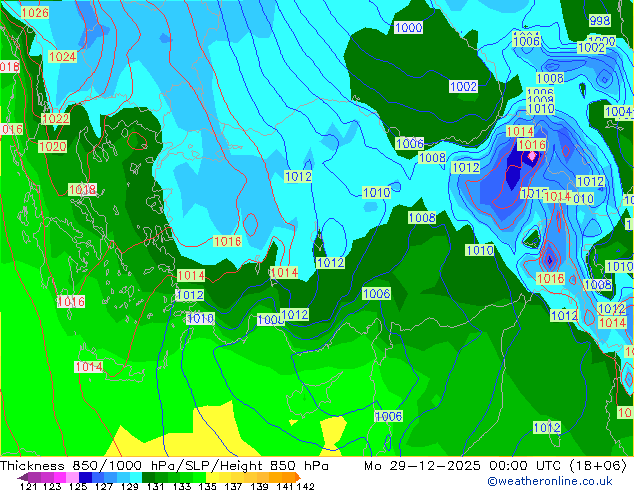634x490 pixels.
Task: Click the legend value 137
Action: coord(232,486)
